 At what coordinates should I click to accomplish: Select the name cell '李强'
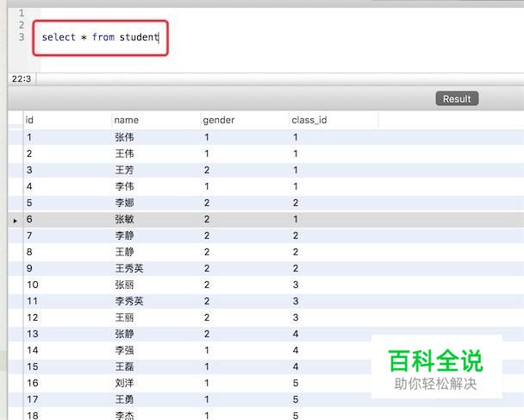[124, 350]
